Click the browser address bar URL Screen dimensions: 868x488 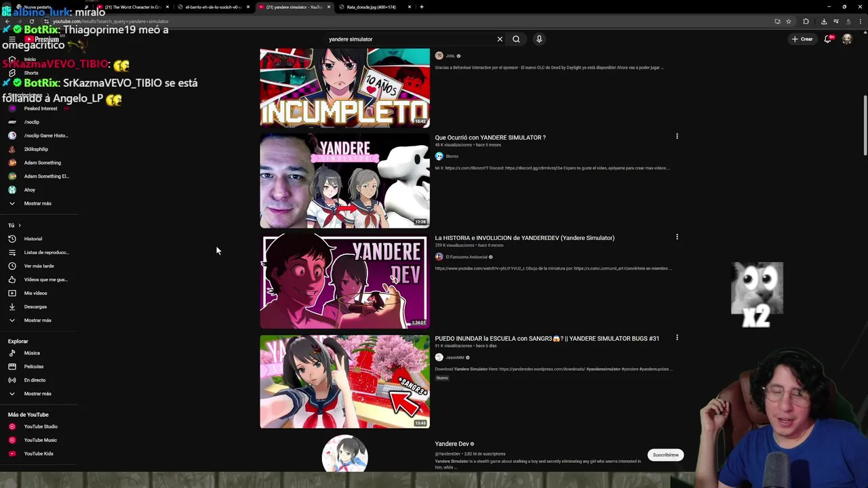(111, 21)
